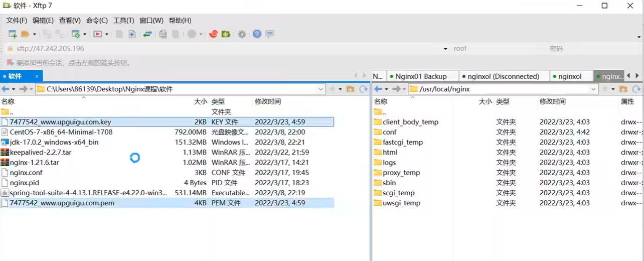
Task: Click the green Xftp launcher icon
Action: tap(226, 34)
